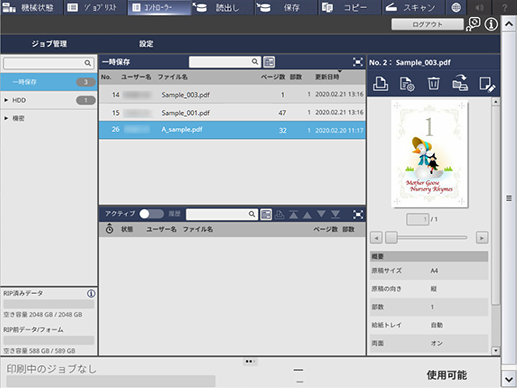
Task: Click the down chevron on the right edge
Action: click(x=509, y=379)
